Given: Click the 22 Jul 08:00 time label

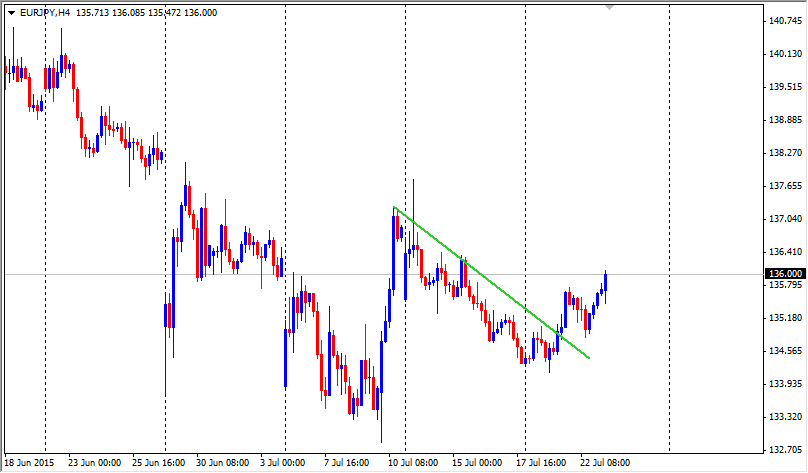Looking at the screenshot, I should point(605,463).
